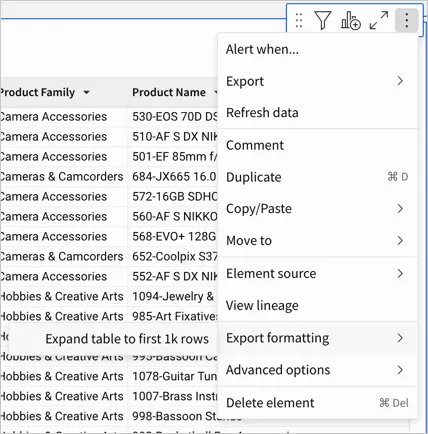Open Advanced options submenu
Viewport: 428px width, 434px height.
pos(318,370)
